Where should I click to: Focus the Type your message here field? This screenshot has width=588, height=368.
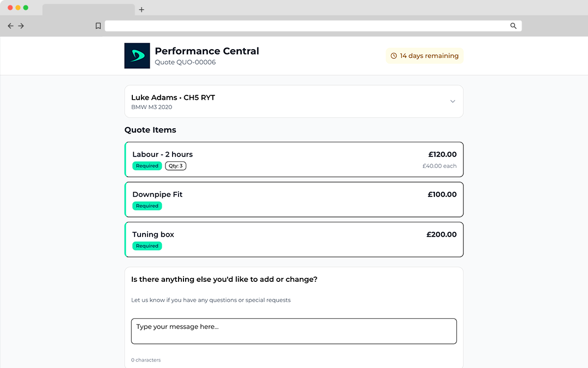tap(294, 331)
